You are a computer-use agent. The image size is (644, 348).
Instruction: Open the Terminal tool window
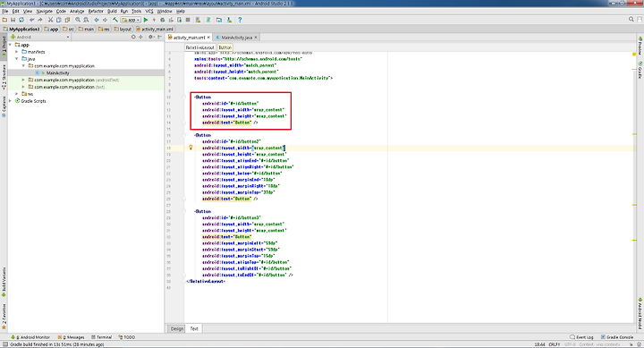[x=101, y=337]
